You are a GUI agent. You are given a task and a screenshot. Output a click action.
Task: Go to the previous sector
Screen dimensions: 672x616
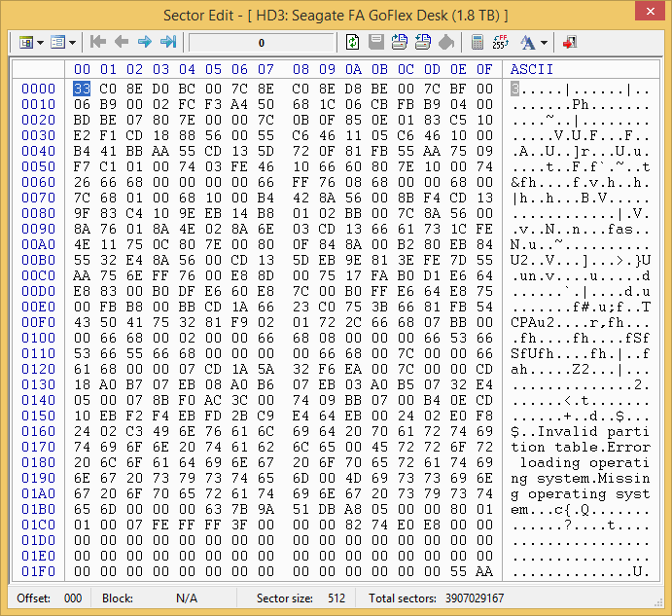coord(122,42)
